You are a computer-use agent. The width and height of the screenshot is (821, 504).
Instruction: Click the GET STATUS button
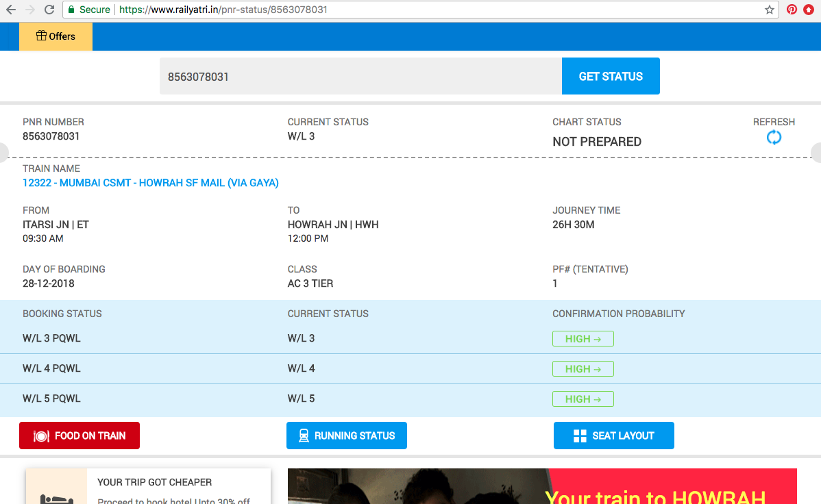[611, 77]
